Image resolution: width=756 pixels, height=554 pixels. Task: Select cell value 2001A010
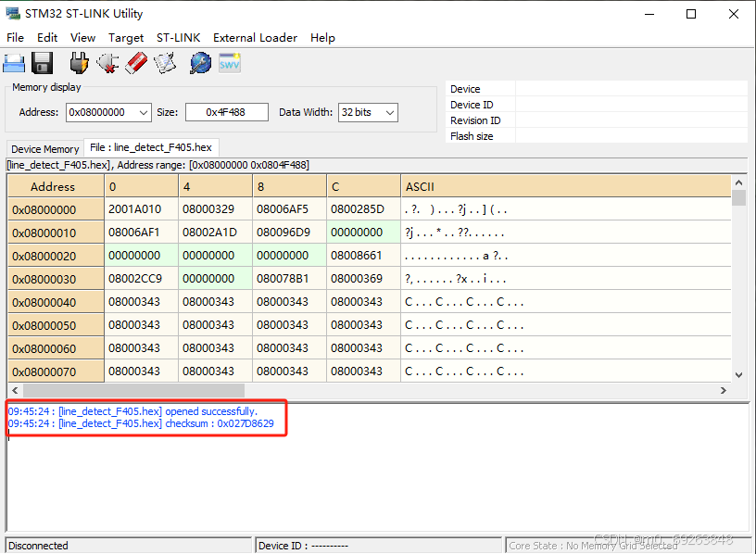click(x=141, y=209)
